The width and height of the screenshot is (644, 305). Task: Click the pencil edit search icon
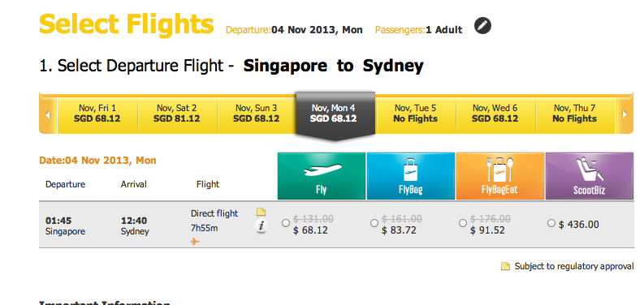[482, 26]
